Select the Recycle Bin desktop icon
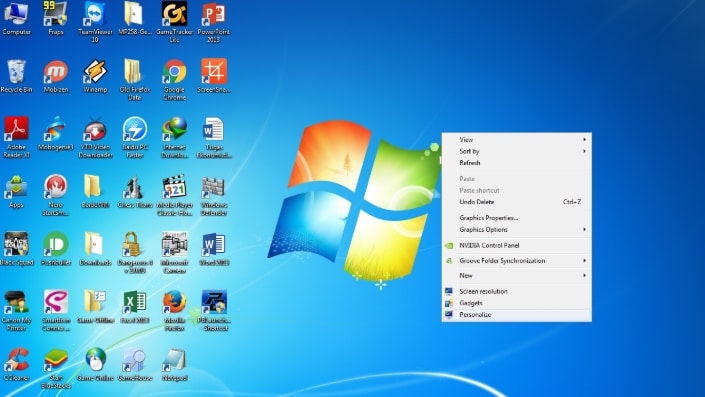This screenshot has width=705, height=397. pos(16,76)
